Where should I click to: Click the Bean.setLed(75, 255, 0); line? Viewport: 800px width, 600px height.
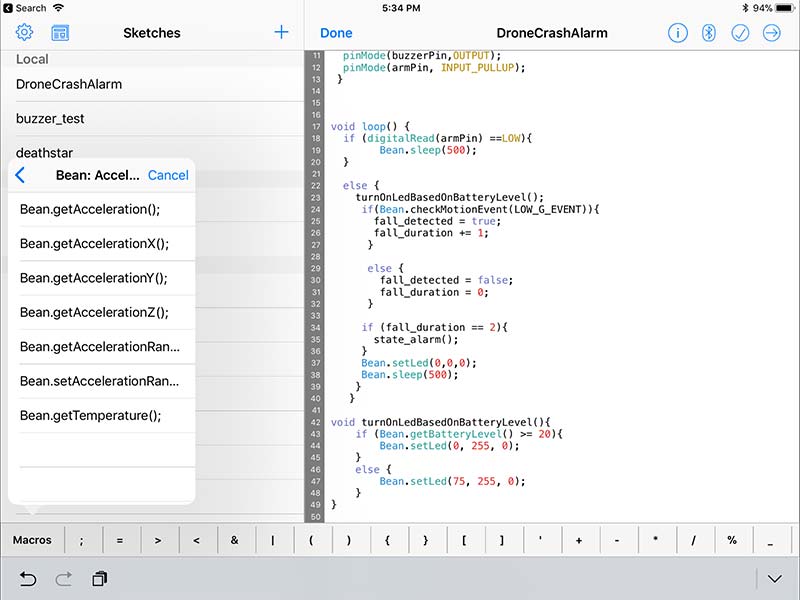(452, 481)
